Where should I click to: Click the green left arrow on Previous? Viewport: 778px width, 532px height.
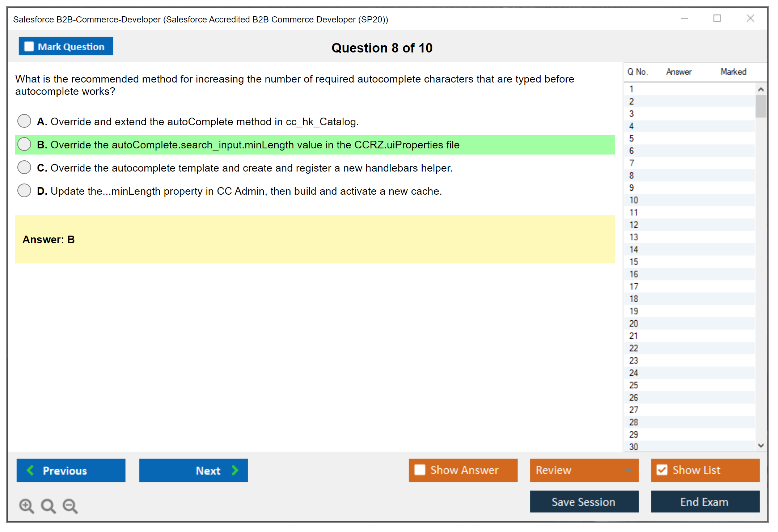[x=30, y=470]
